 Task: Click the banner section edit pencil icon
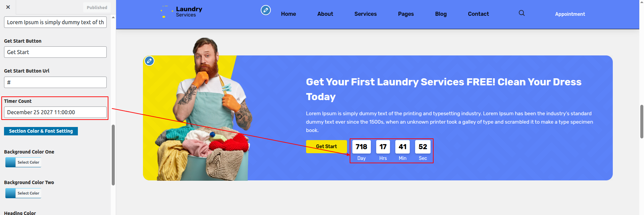[x=149, y=61]
